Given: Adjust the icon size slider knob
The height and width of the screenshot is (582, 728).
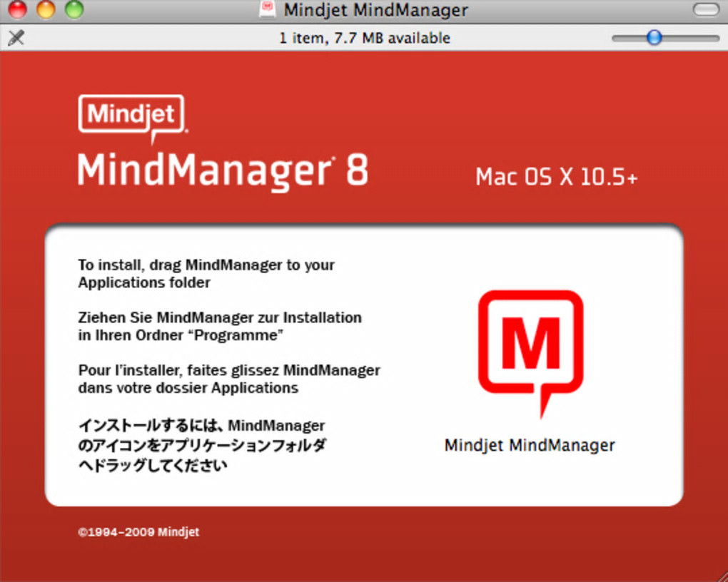Looking at the screenshot, I should 654,38.
